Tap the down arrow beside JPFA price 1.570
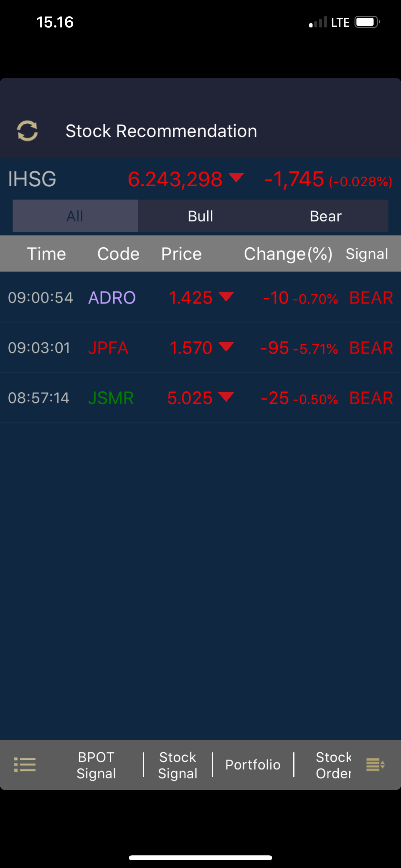 point(226,347)
